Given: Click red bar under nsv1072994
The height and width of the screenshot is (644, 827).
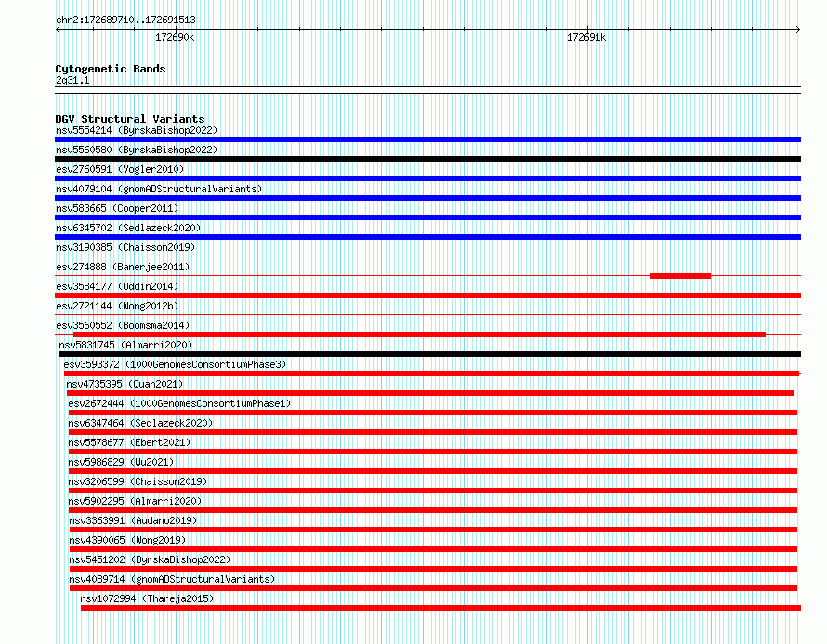Looking at the screenshot, I should coord(441,608).
